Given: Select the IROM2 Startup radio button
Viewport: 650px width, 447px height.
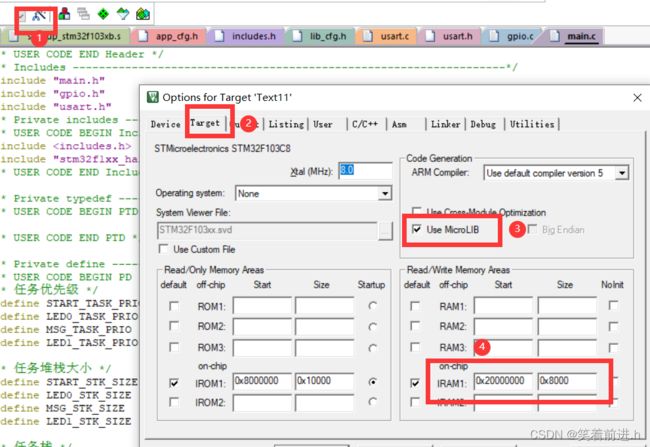Looking at the screenshot, I should click(x=373, y=401).
